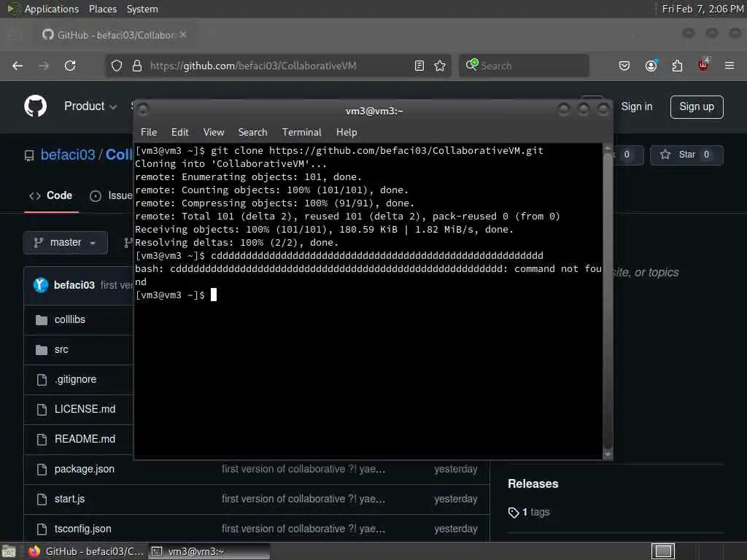The image size is (747, 560).
Task: Open the Firefox account icon
Action: tap(651, 66)
